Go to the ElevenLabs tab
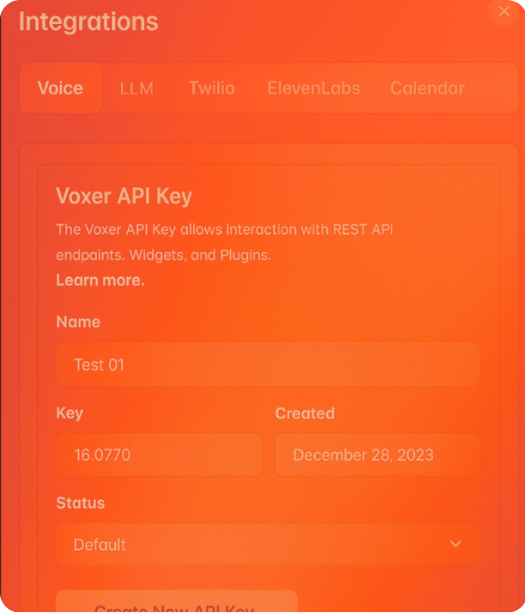 point(314,88)
